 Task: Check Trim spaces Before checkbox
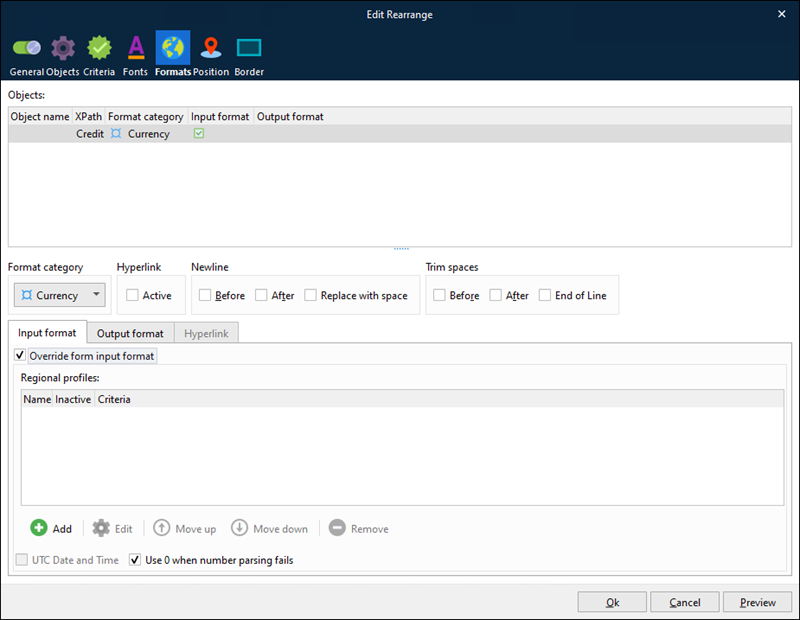coord(439,295)
